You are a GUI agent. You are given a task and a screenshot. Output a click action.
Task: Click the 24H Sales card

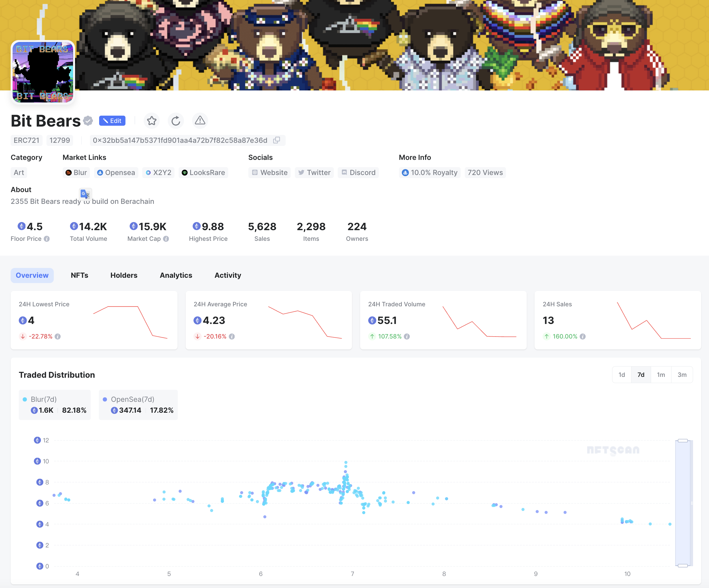(x=618, y=320)
